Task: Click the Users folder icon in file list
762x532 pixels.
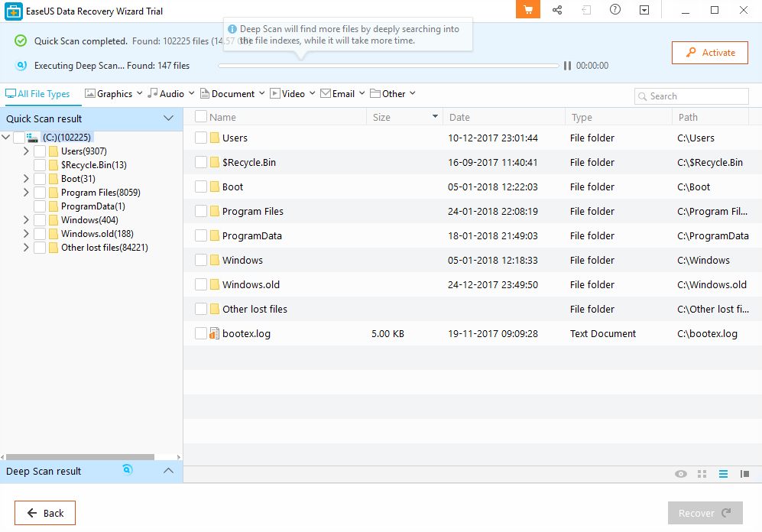Action: [215, 138]
